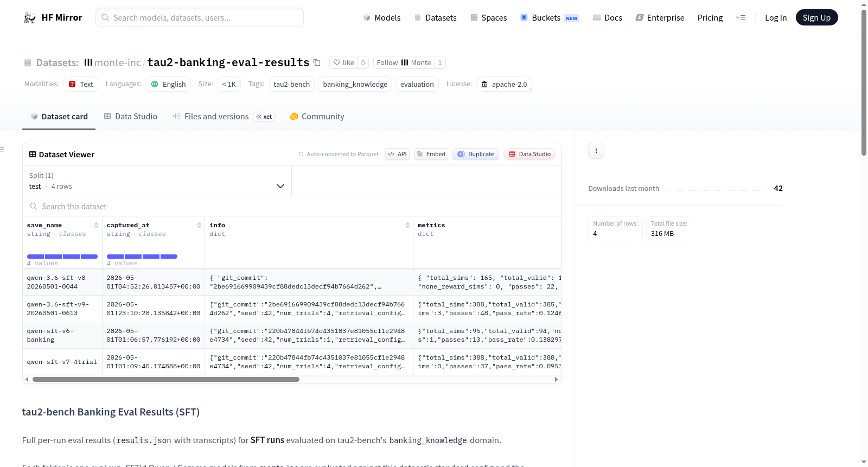
Task: Click the Embed button
Action: coord(431,154)
